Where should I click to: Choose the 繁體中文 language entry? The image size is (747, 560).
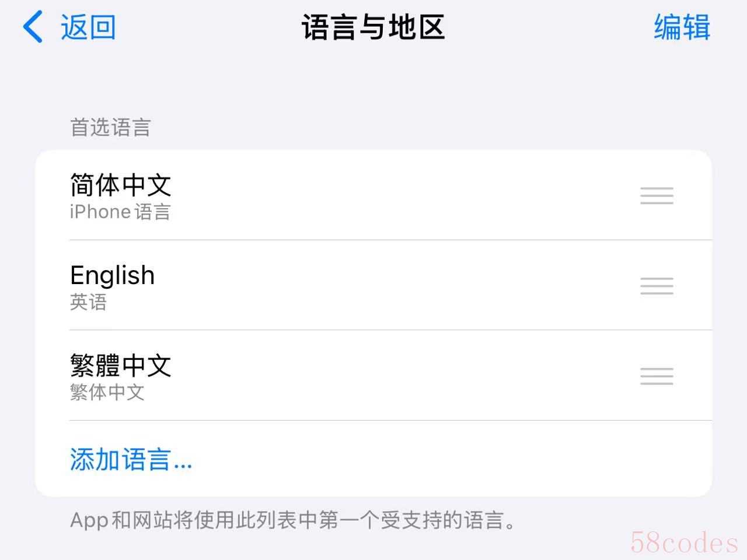click(121, 366)
